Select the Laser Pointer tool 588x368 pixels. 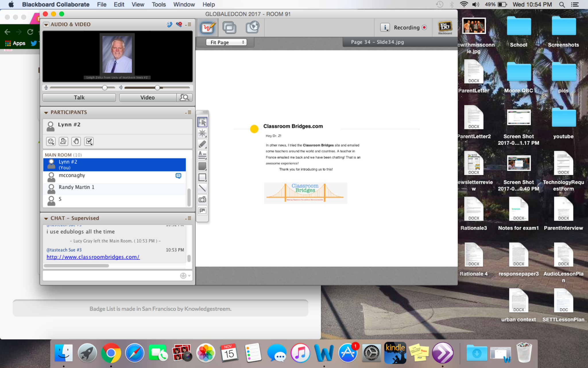(202, 133)
